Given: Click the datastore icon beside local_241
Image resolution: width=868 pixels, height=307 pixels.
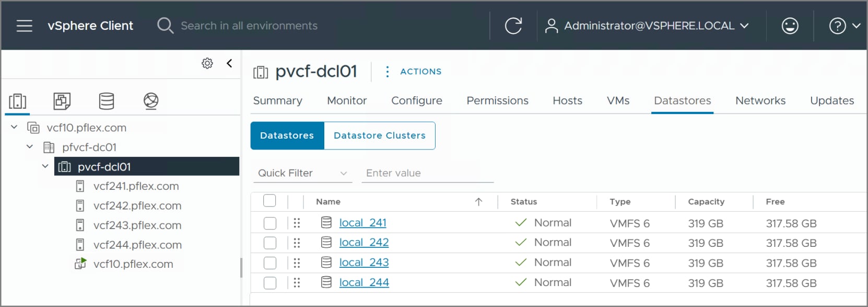Looking at the screenshot, I should point(326,222).
